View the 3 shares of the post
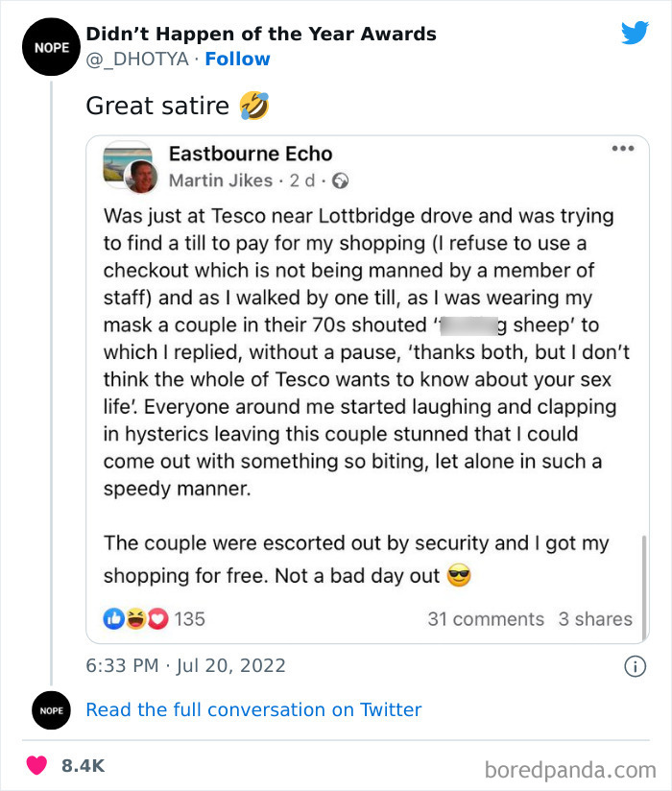672x791 pixels. pos(595,619)
